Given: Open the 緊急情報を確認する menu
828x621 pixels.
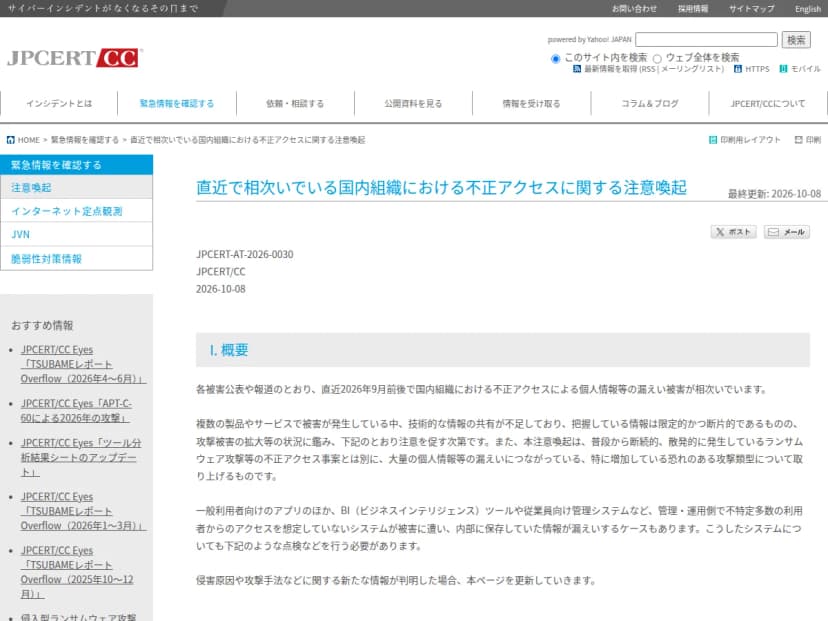Looking at the screenshot, I should 177,104.
